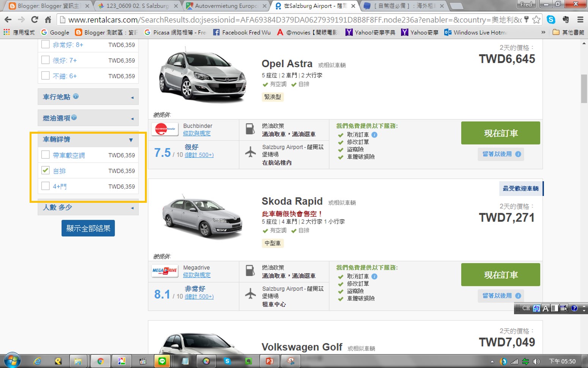This screenshot has height=368, width=588.
Task: Open the Apps shortcut in bookmarks bar
Action: pyautogui.click(x=19, y=32)
